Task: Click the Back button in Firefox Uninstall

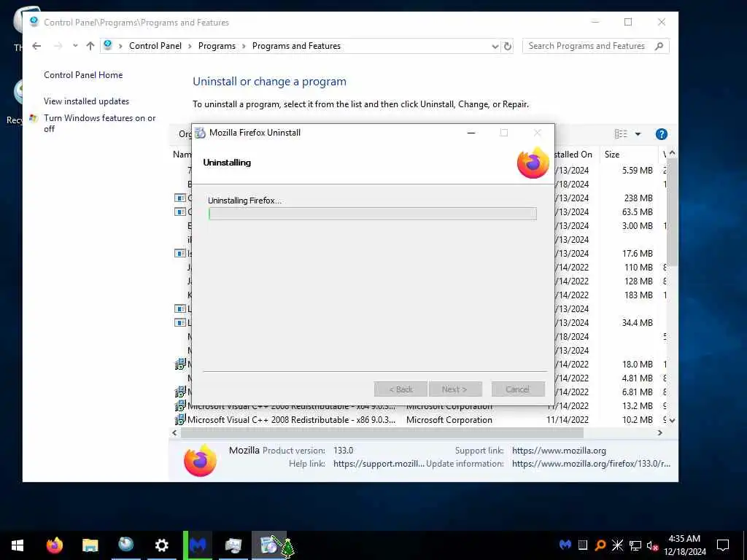Action: coord(401,389)
